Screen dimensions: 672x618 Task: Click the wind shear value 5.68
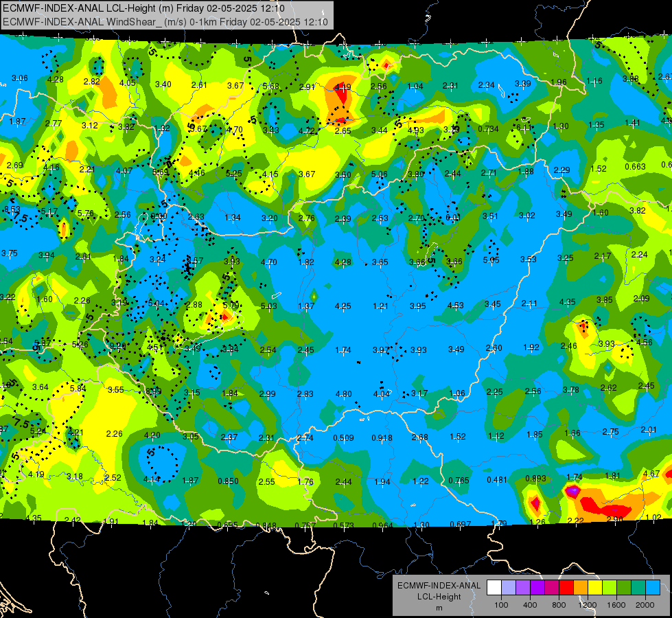click(271, 87)
